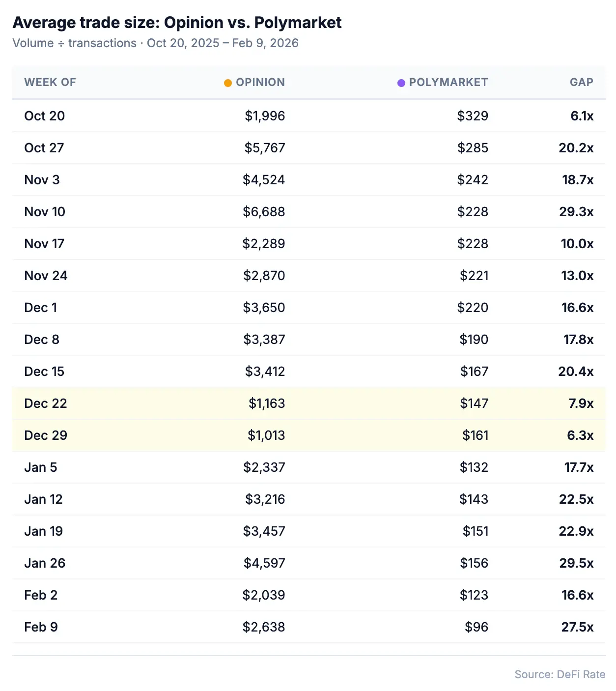Click the purple Polymarket legend dot

pyautogui.click(x=401, y=83)
